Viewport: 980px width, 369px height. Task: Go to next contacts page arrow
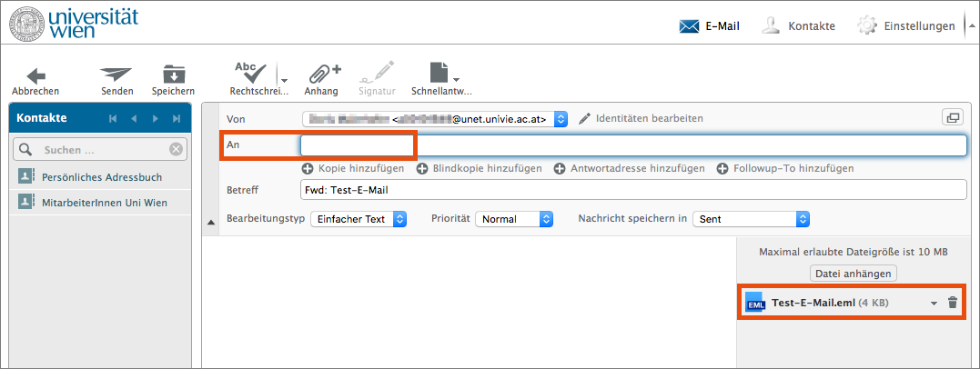coord(156,119)
